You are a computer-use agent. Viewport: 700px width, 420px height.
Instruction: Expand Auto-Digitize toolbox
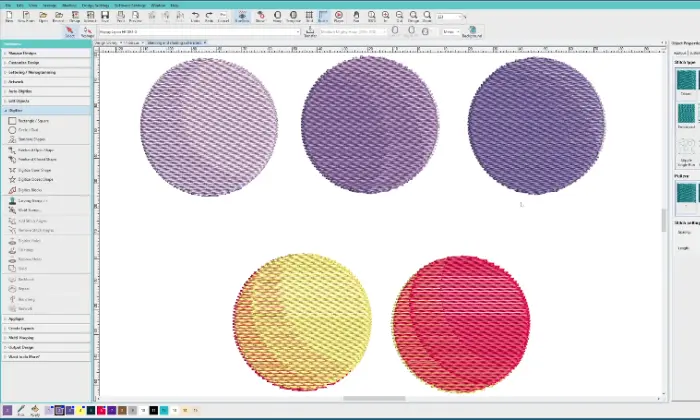coord(46,91)
